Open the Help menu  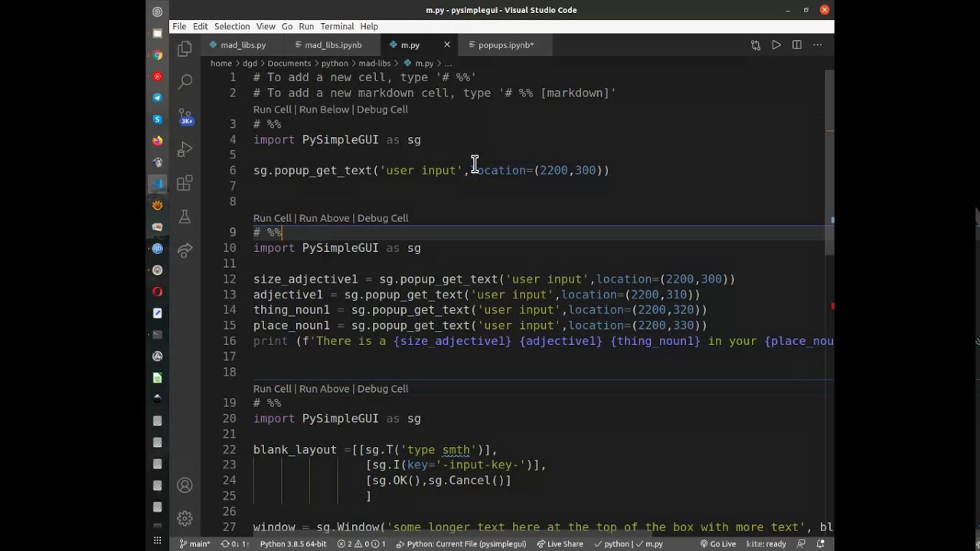tap(369, 26)
